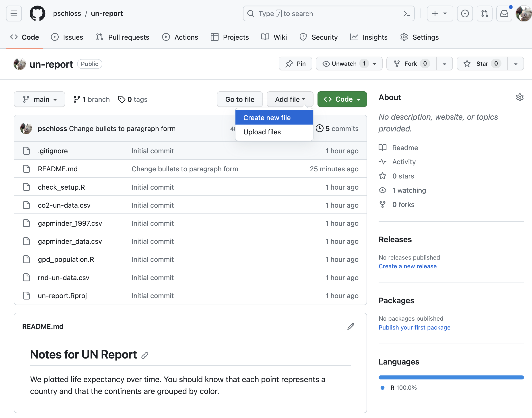Edit README.md with the pencil icon
532x418 pixels.
(x=351, y=326)
